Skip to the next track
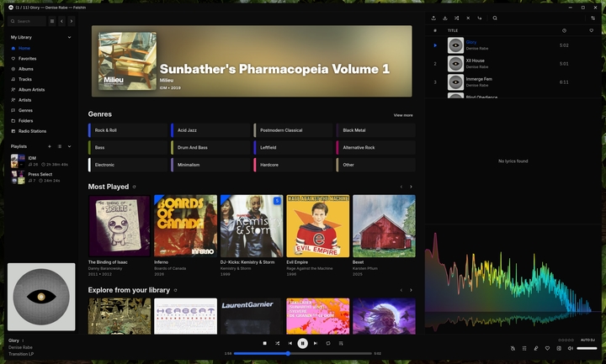The width and height of the screenshot is (606, 364). (x=316, y=343)
